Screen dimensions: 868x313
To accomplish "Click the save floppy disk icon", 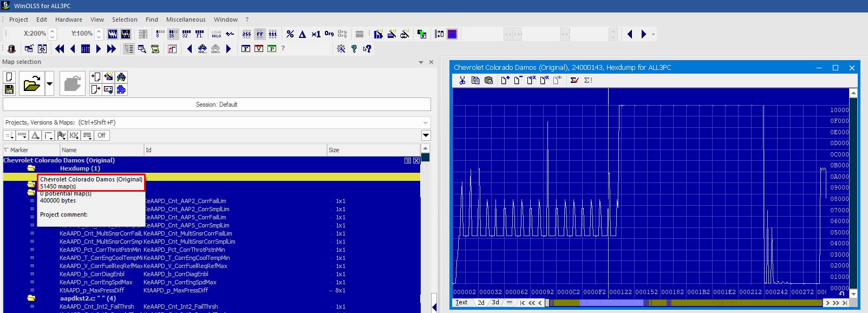I will [9, 89].
